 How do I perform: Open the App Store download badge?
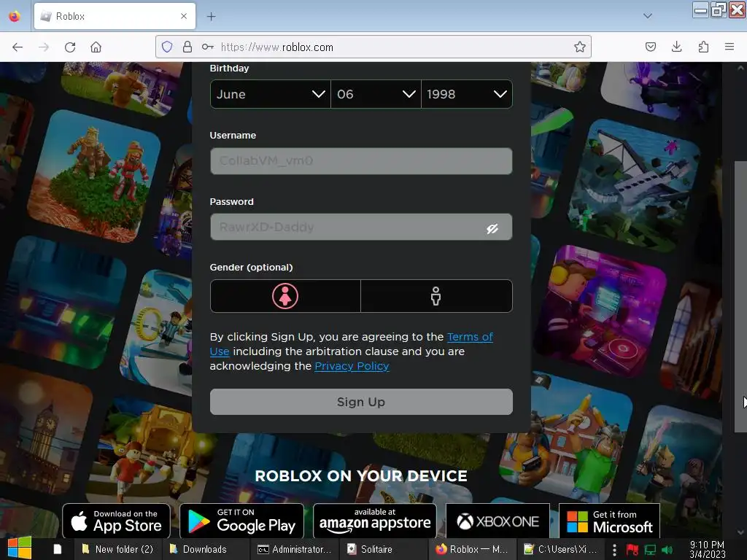116,521
